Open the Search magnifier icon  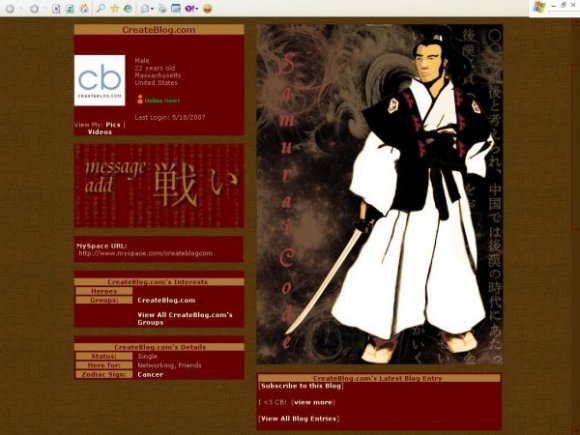[x=100, y=8]
